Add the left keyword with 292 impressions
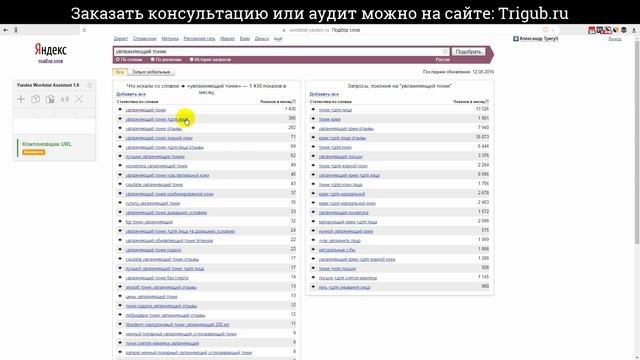The height and width of the screenshot is (360, 640). 120,128
